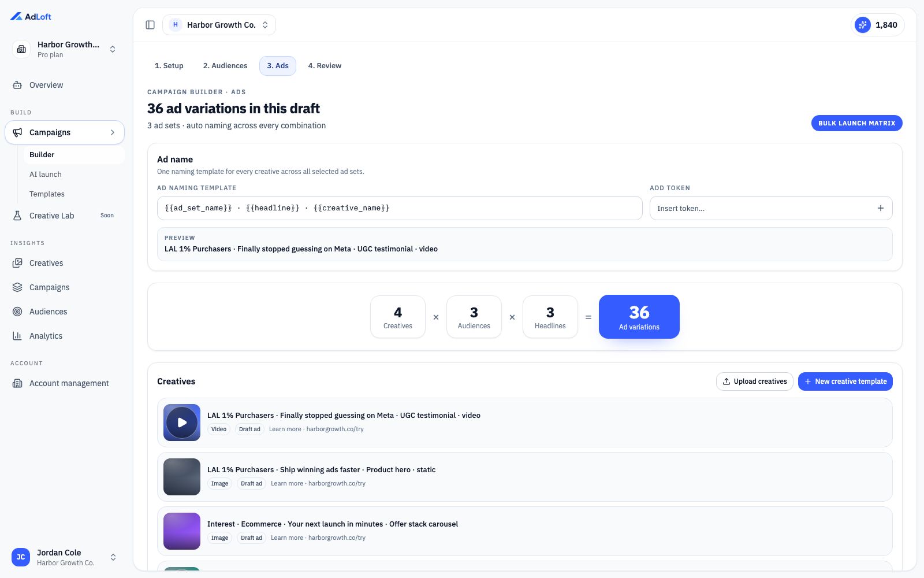This screenshot has height=578, width=924.
Task: Open the Harbor Growth Co. workspace switcher in the header
Action: [x=219, y=25]
